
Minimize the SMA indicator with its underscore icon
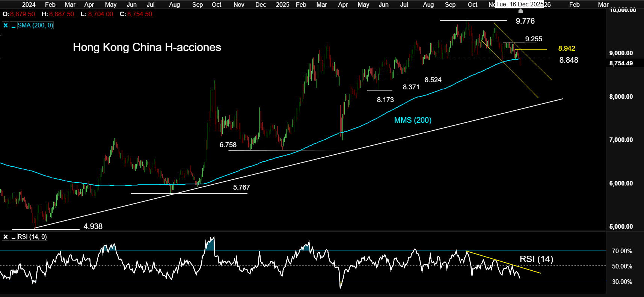(14, 26)
